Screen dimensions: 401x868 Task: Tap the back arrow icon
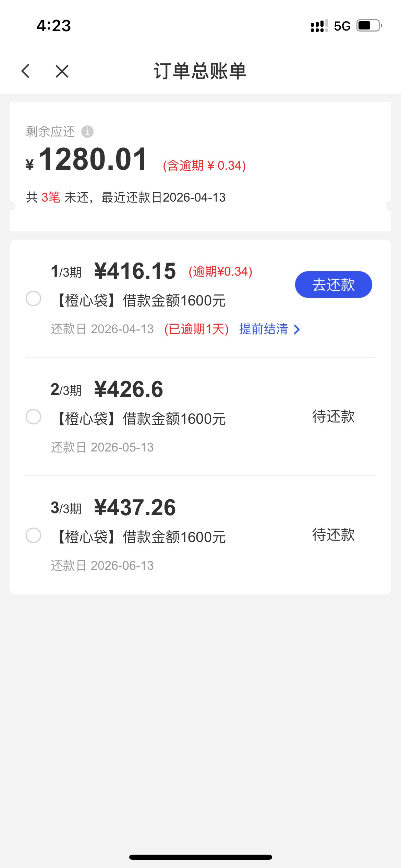point(26,71)
